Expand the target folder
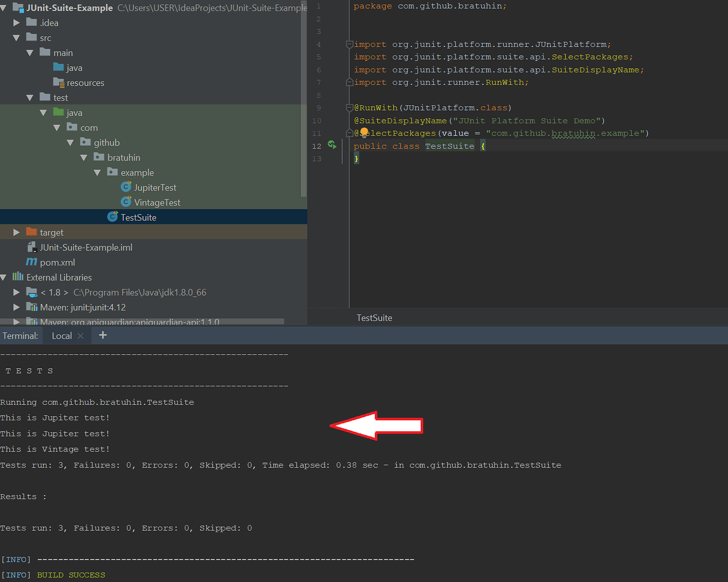The height and width of the screenshot is (582, 728). click(x=17, y=232)
